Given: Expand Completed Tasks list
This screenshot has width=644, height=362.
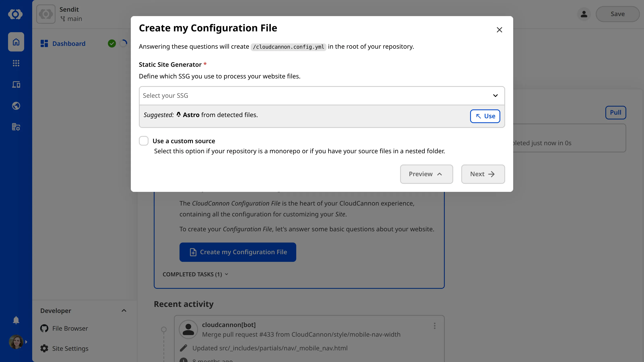Looking at the screenshot, I should click(195, 274).
